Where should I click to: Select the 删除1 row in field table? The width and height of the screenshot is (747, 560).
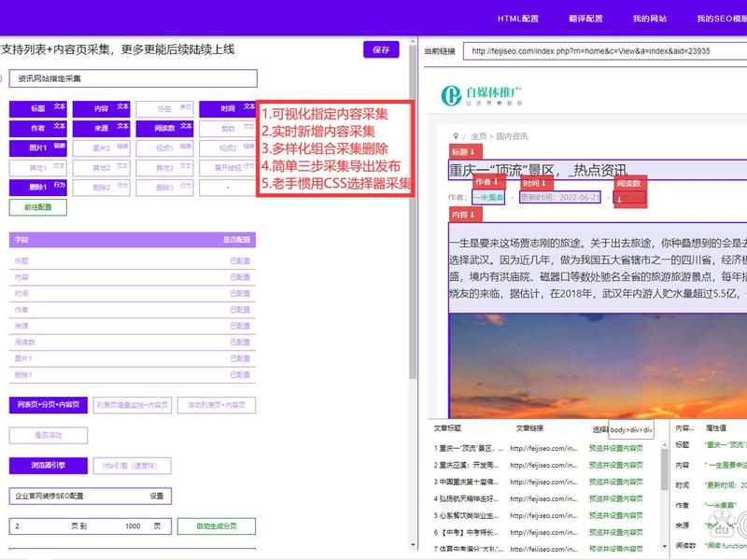pos(133,375)
